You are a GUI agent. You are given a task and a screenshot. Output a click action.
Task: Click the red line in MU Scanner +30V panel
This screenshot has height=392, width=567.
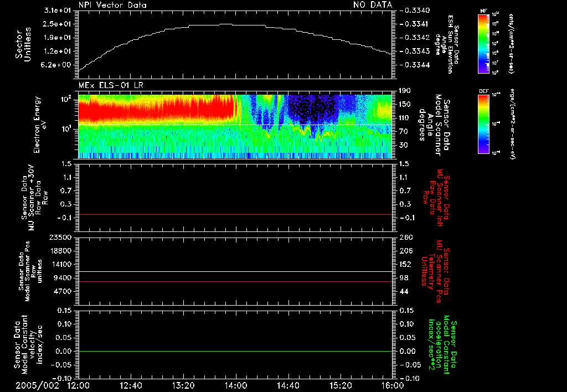point(235,214)
